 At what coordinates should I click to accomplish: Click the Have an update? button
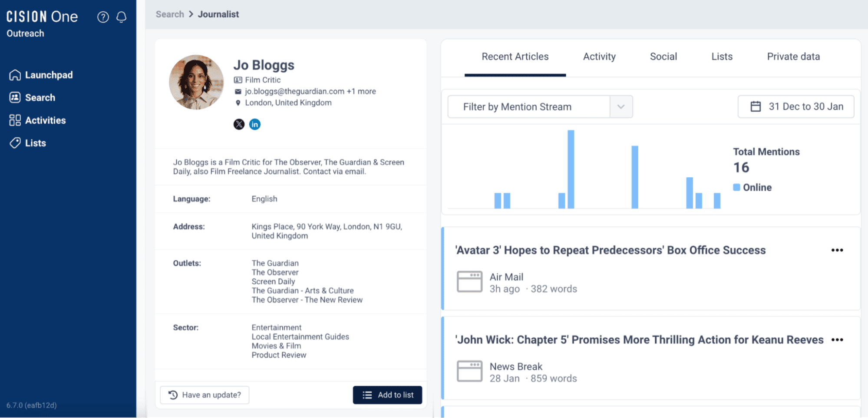pyautogui.click(x=205, y=395)
